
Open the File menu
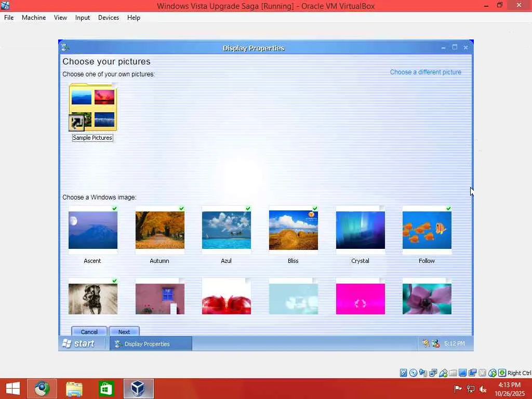point(9,18)
